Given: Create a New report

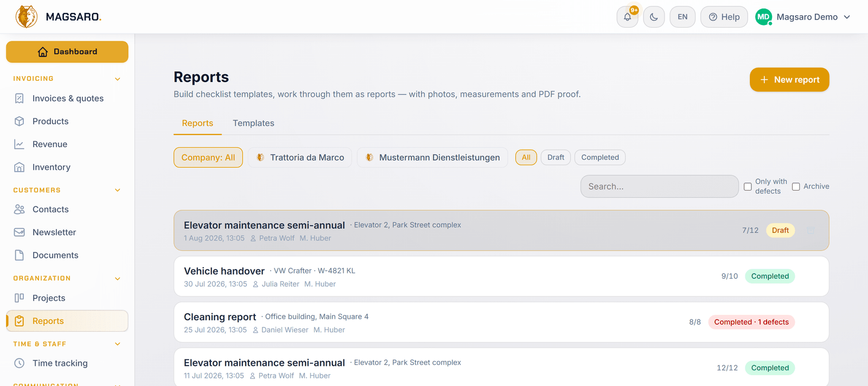Looking at the screenshot, I should click(x=789, y=80).
